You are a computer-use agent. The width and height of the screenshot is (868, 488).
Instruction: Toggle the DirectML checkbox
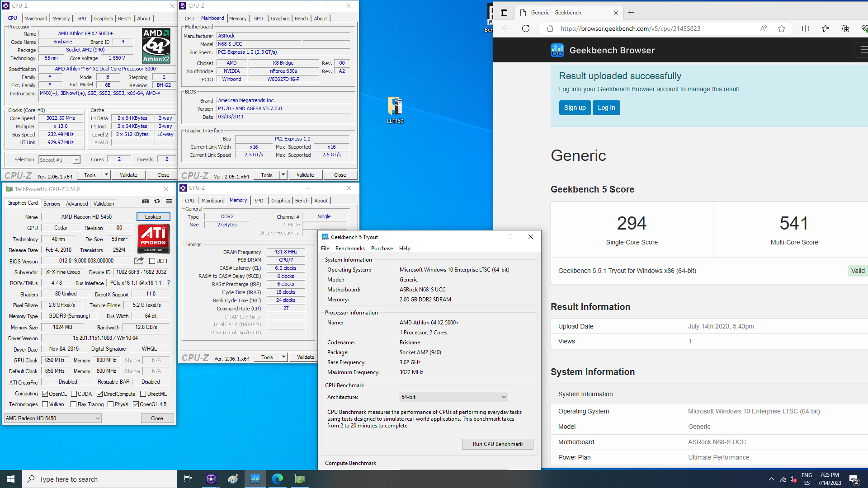point(143,394)
